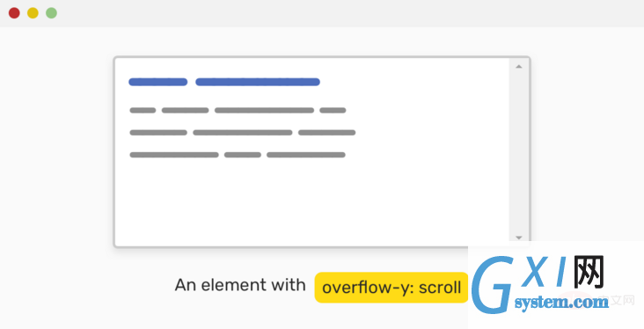Screen dimensions: 644x329
Task: Click the shorter blue heading placeholder bar
Action: point(158,82)
